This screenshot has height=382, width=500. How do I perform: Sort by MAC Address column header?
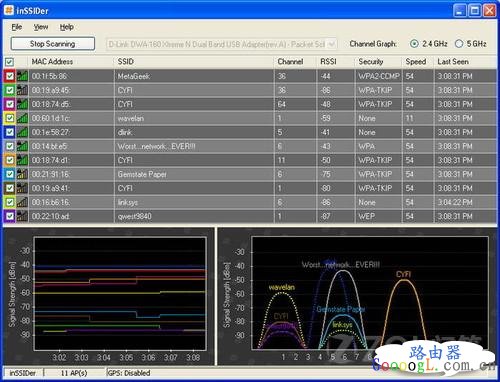click(x=52, y=62)
